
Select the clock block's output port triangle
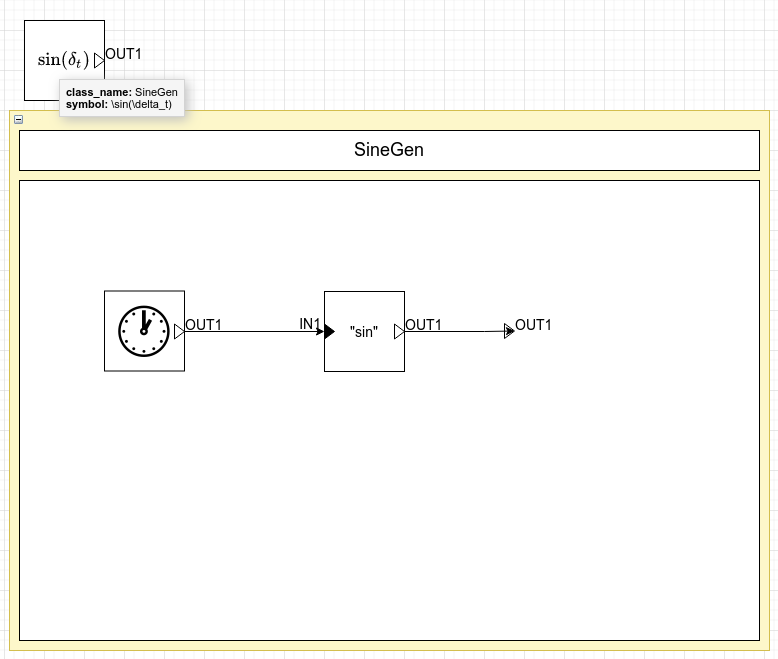[179, 331]
